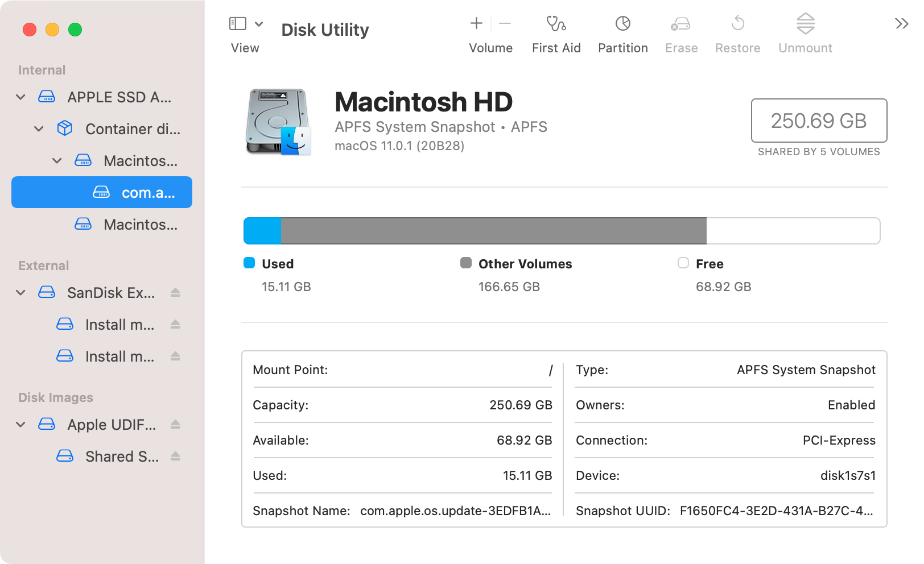Open the View dropdown chevron

click(259, 24)
